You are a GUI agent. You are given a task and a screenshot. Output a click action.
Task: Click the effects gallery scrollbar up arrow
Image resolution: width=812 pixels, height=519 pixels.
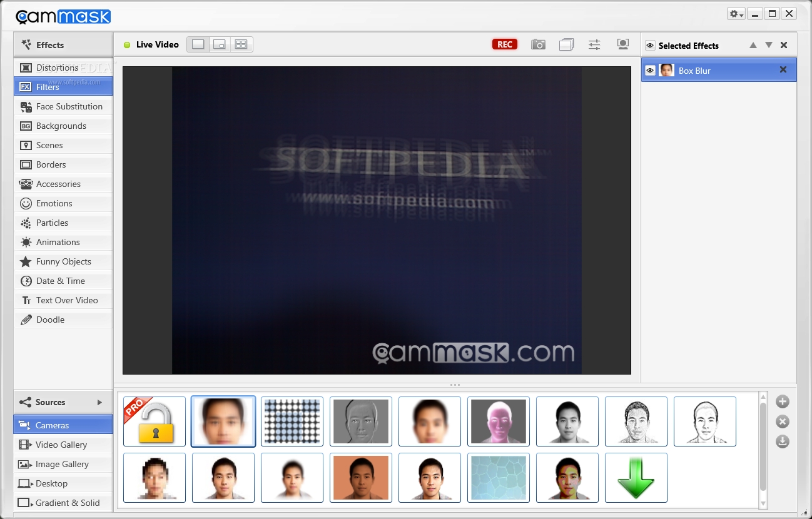[763, 396]
